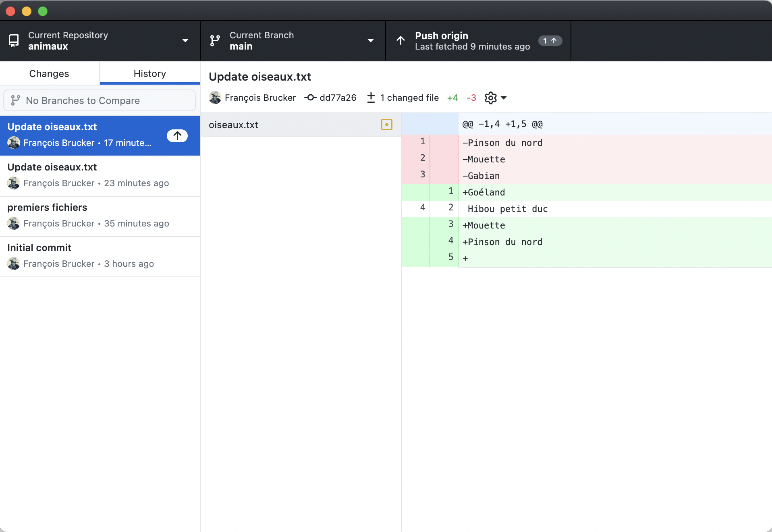Click the modified file status icon for oiseaux.txt

386,125
